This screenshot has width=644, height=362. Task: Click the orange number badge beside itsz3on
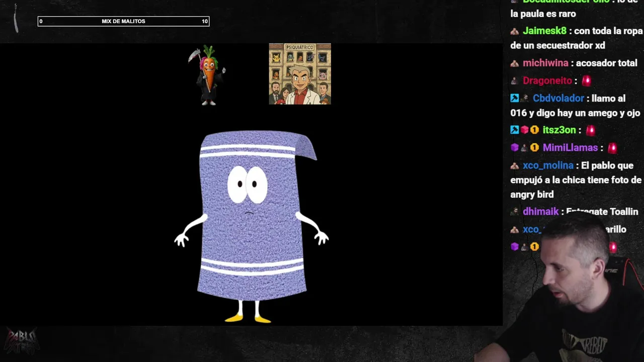[x=534, y=130]
